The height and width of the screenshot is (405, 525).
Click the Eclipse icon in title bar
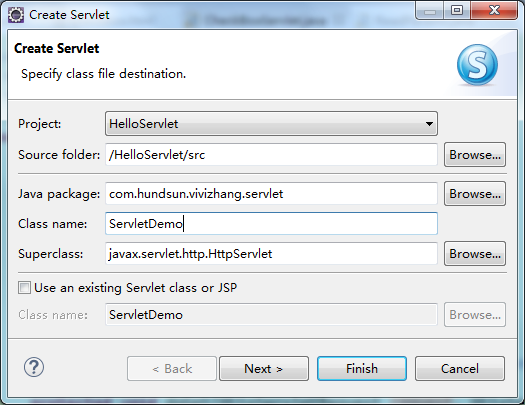tap(16, 15)
